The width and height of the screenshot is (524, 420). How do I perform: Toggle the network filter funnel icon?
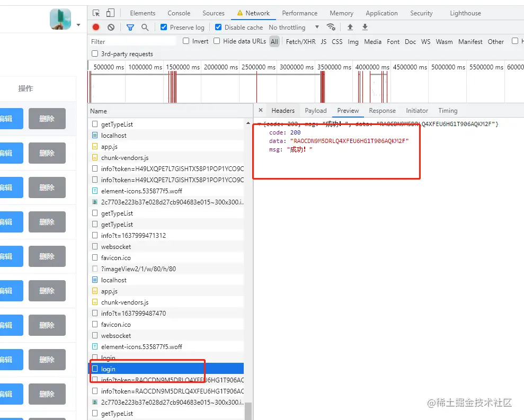pyautogui.click(x=130, y=28)
